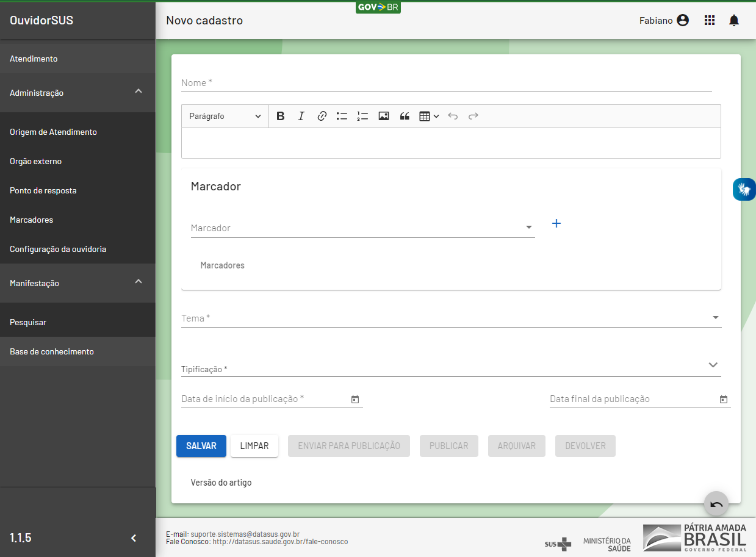
Task: Insert an image into the editor
Action: click(x=383, y=116)
